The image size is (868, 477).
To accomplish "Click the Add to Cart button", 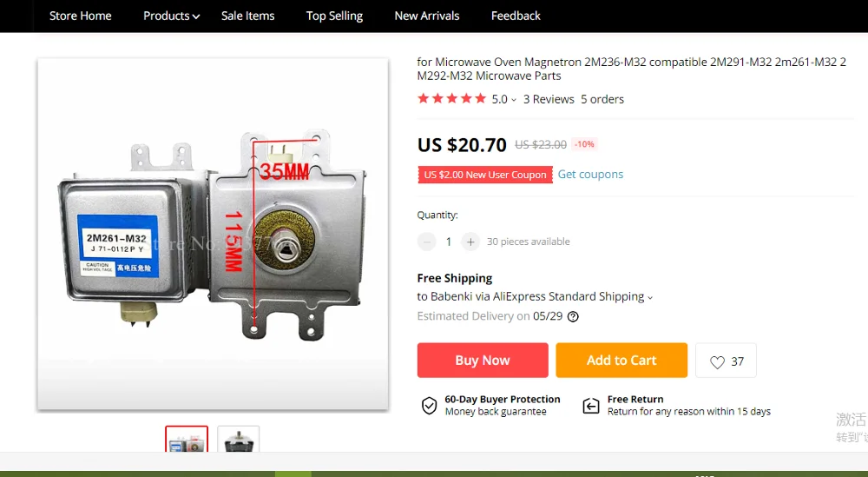I will pyautogui.click(x=621, y=361).
